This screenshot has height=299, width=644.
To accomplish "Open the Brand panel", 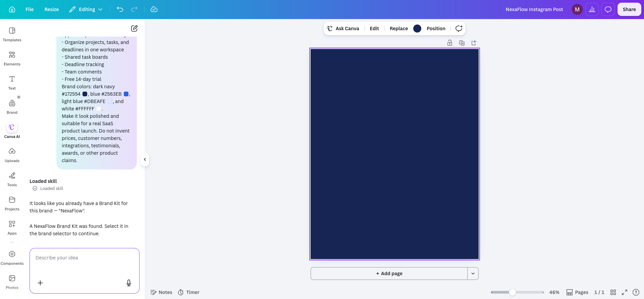I will (12, 107).
